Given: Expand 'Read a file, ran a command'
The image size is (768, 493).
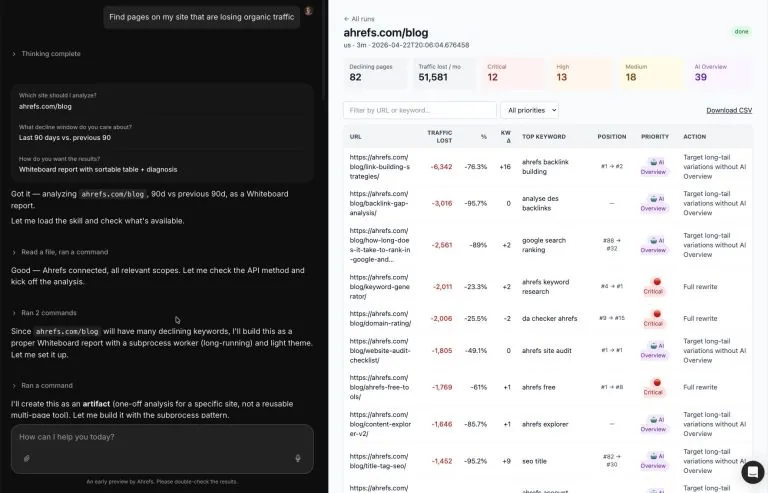Looking at the screenshot, I should coord(60,252).
